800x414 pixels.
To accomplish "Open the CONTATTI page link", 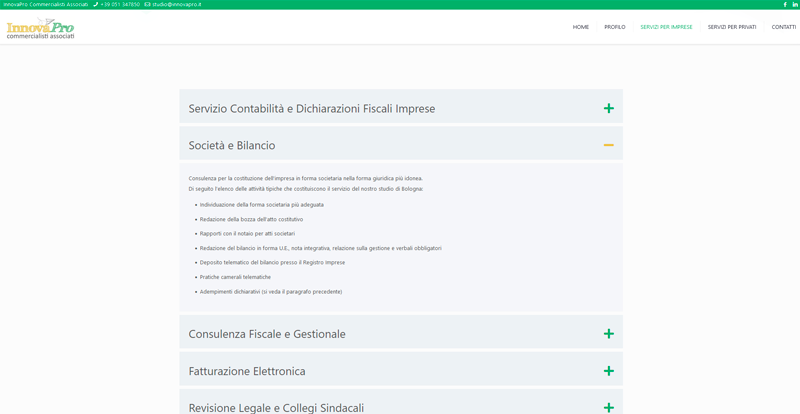I will [783, 27].
